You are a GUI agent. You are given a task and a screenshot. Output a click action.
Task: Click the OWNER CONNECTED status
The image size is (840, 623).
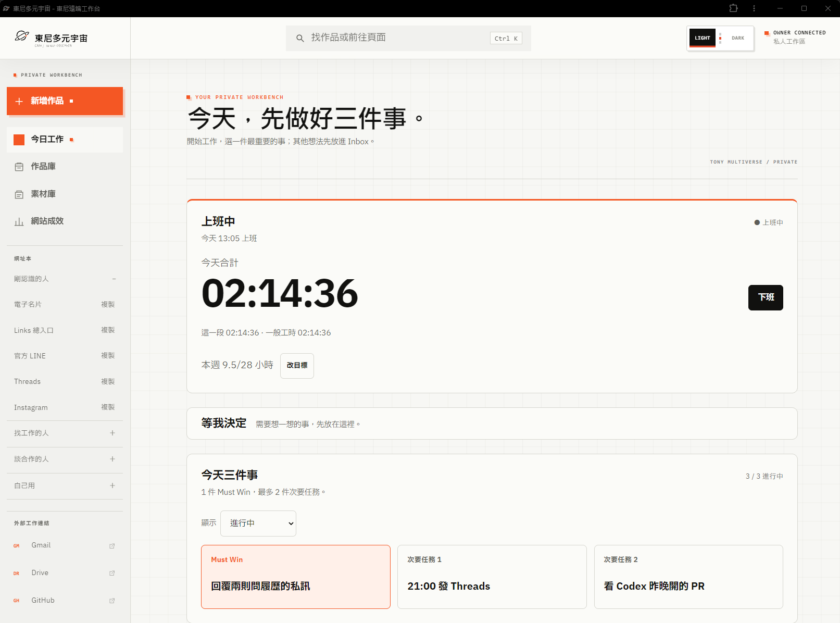click(795, 37)
